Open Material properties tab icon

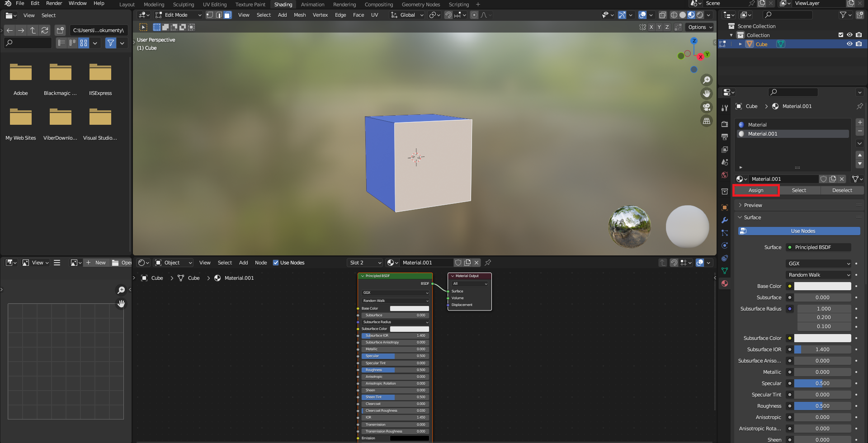click(x=725, y=283)
